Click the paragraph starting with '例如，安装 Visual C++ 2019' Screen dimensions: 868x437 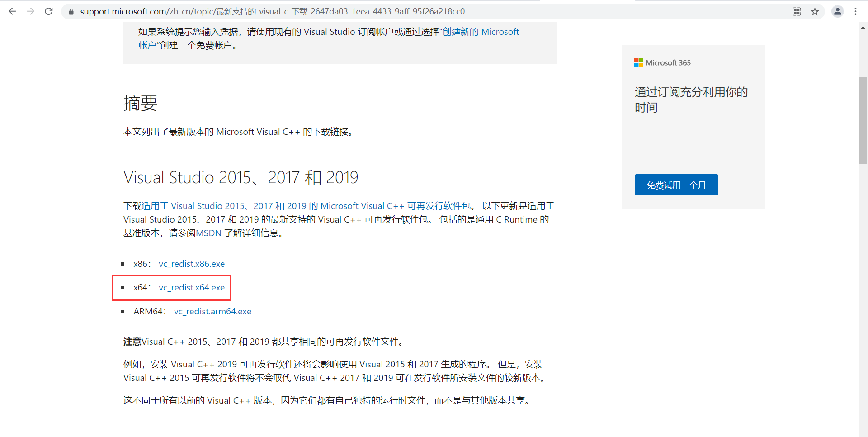point(336,371)
